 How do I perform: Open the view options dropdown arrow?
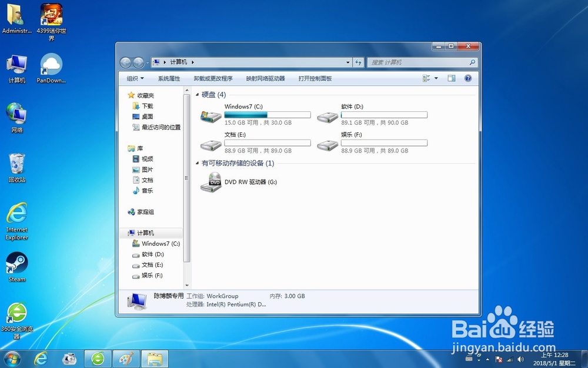[436, 78]
